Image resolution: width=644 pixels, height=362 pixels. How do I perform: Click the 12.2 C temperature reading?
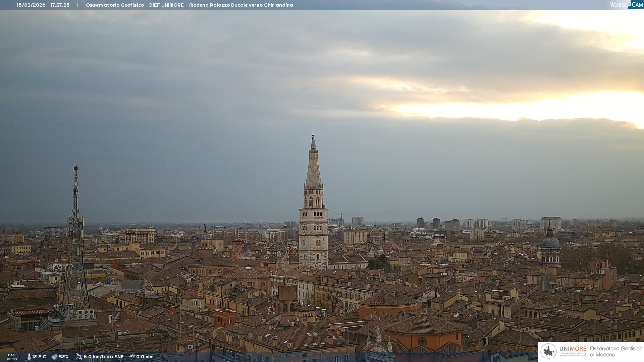[x=39, y=357]
